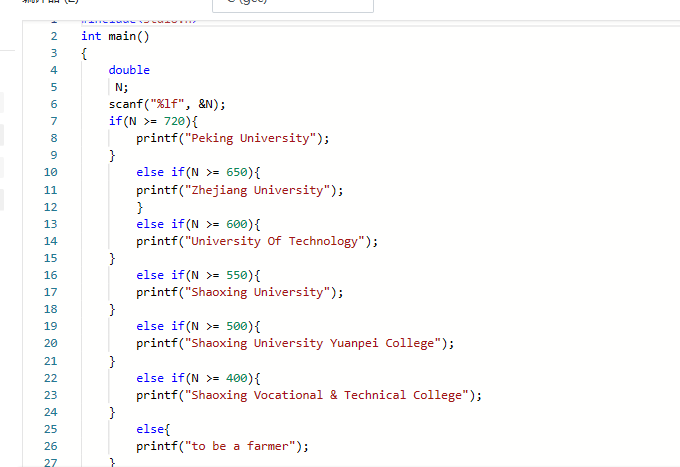Click line number 7 in the gutter
680x467 pixels.
pos(54,121)
